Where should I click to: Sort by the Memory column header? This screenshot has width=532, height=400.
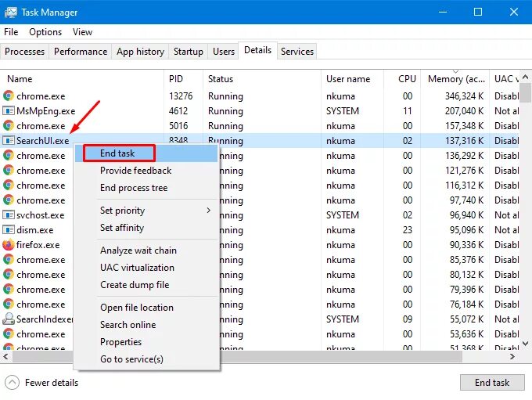[455, 79]
